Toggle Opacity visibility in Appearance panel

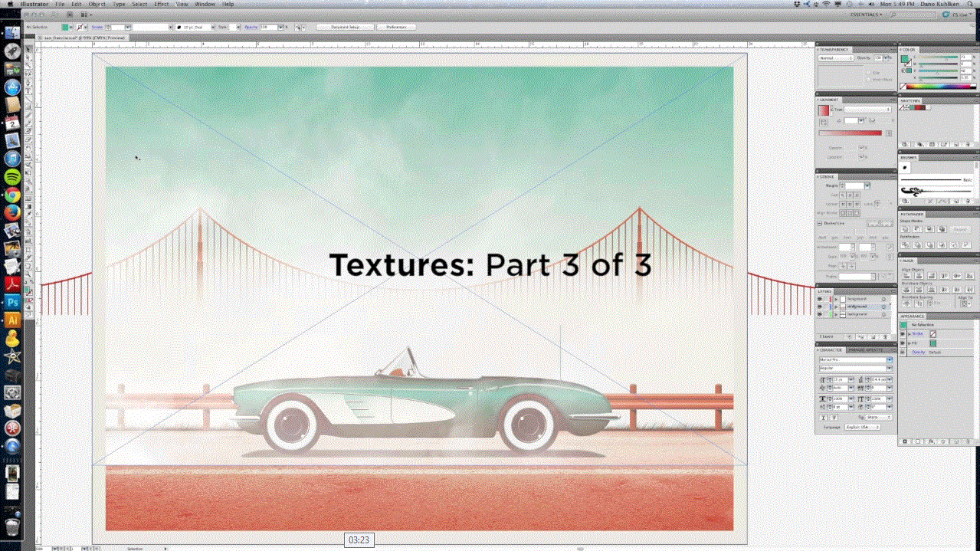[x=903, y=352]
